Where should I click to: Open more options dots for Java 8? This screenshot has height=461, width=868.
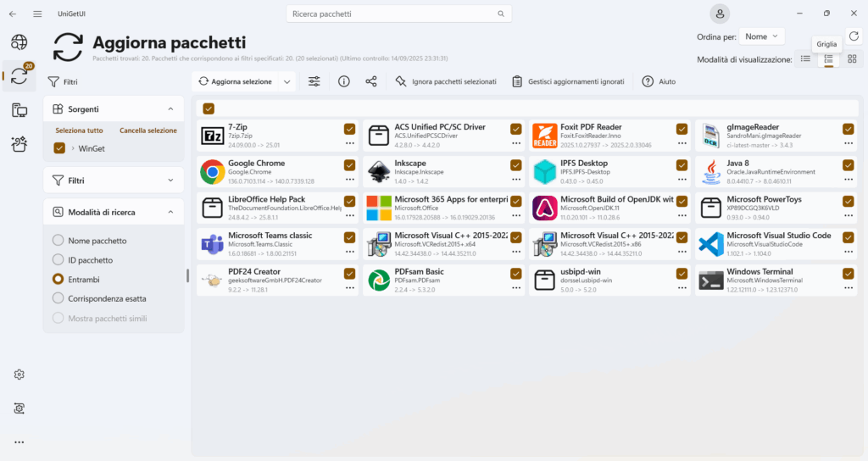click(x=848, y=180)
